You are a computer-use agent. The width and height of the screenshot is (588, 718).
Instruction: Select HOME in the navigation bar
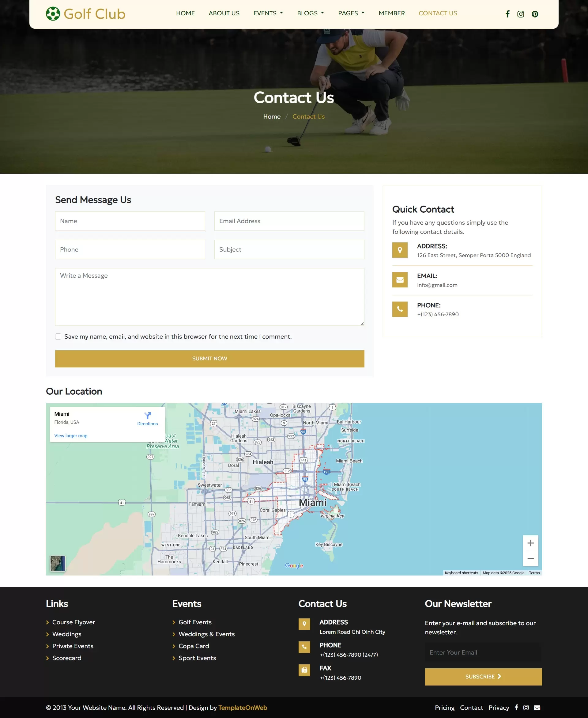(185, 13)
